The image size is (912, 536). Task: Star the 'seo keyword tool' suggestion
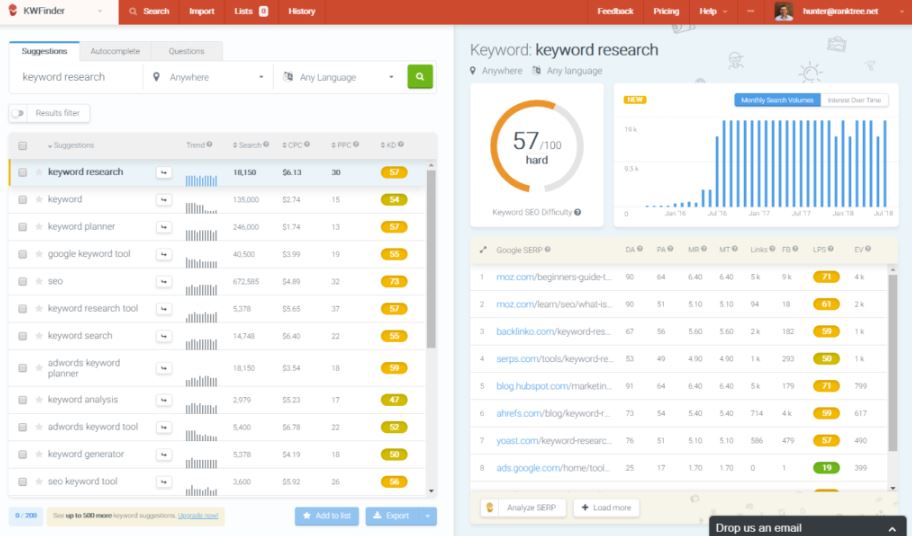tap(39, 482)
